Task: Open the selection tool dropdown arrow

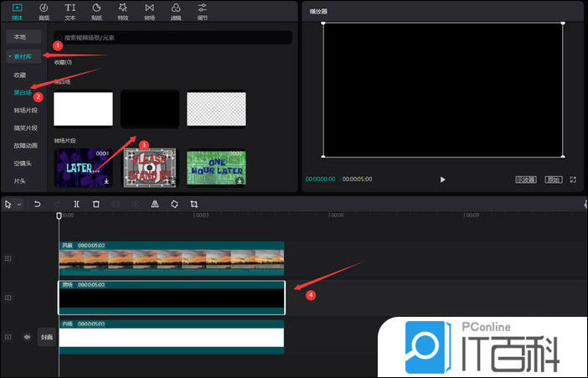Action: (x=18, y=205)
